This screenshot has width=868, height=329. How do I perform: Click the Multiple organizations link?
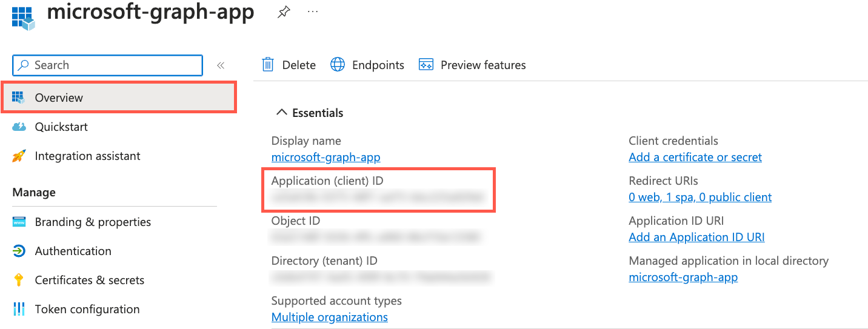329,317
